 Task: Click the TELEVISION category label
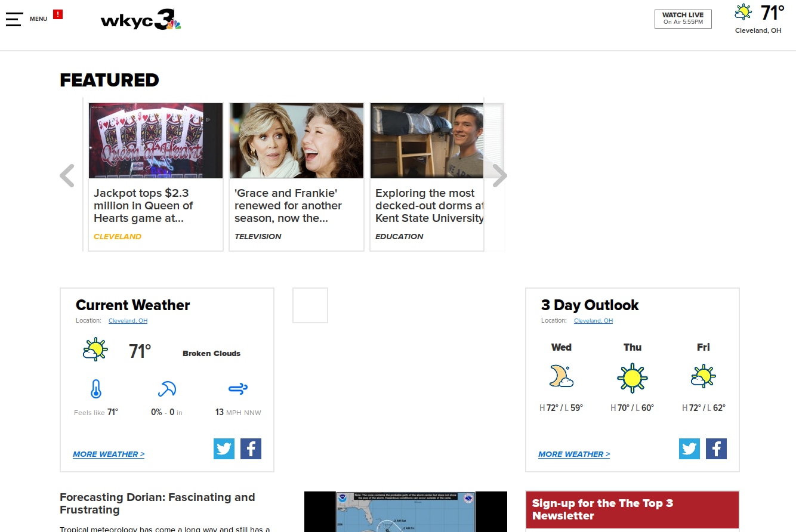[x=258, y=236]
